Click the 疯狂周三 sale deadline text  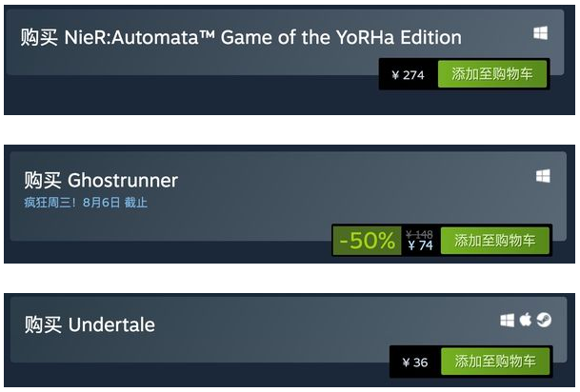[x=86, y=203]
